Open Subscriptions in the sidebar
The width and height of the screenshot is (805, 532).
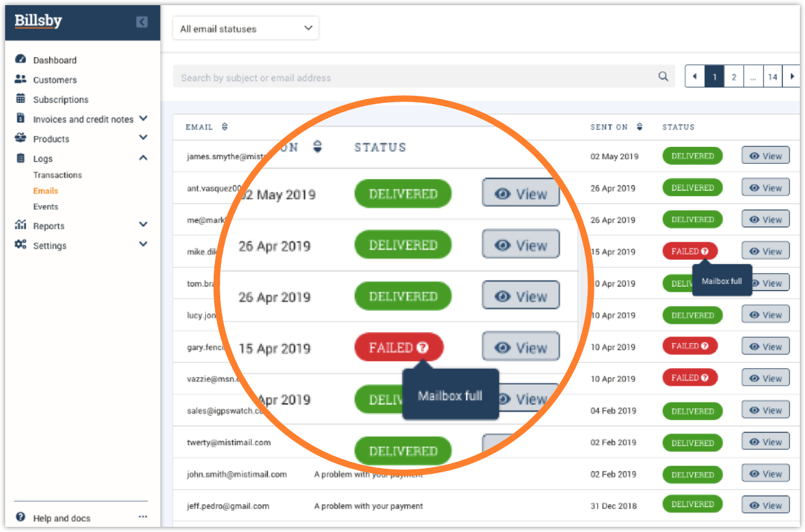(x=61, y=100)
